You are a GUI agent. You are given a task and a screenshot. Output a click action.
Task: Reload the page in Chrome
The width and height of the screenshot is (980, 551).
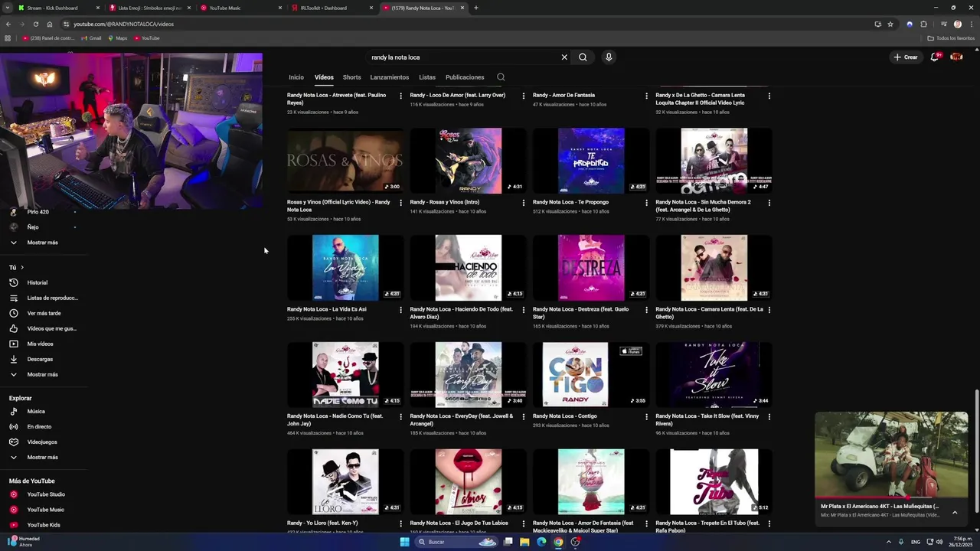click(35, 24)
